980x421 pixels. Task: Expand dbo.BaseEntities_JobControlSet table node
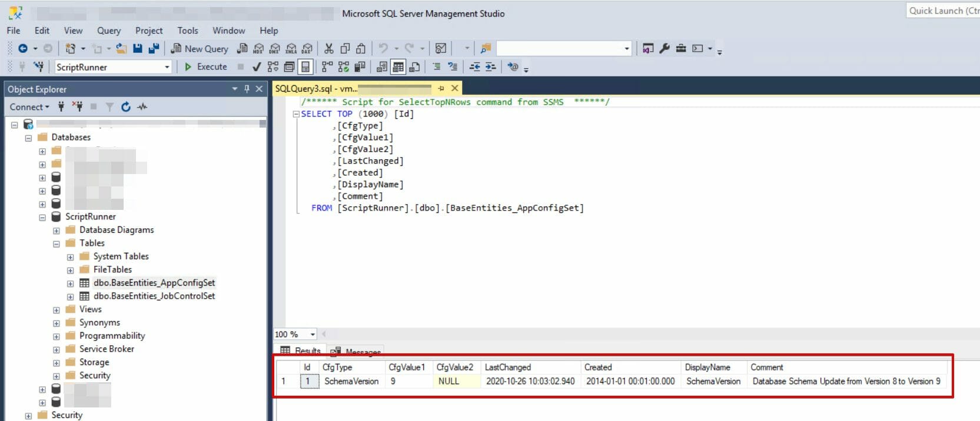click(71, 297)
